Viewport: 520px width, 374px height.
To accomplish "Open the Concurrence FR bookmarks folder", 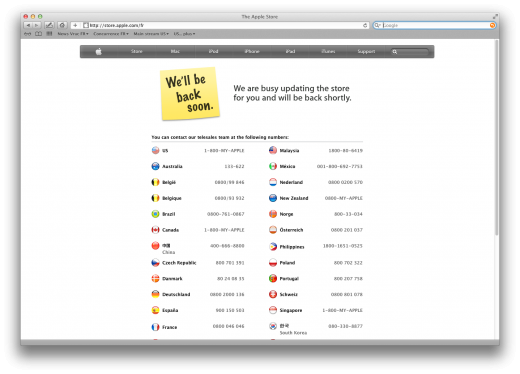I will coord(111,34).
